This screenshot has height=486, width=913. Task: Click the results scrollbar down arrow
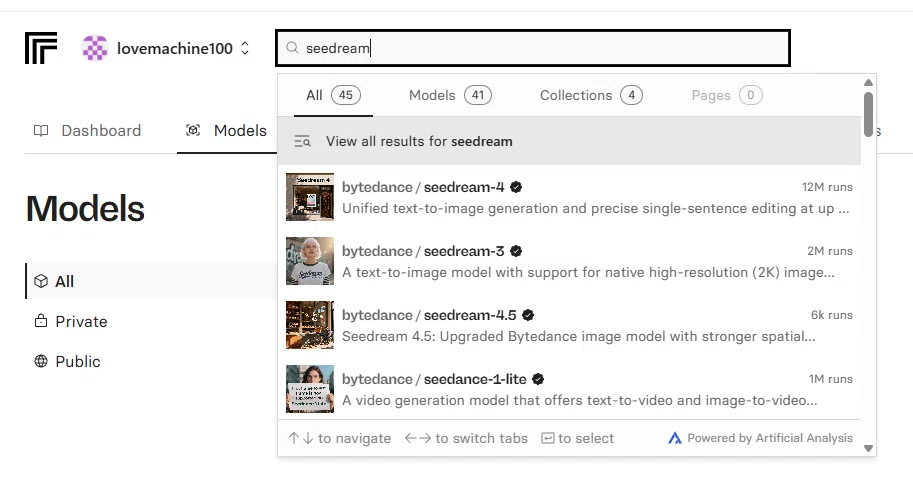(x=868, y=448)
